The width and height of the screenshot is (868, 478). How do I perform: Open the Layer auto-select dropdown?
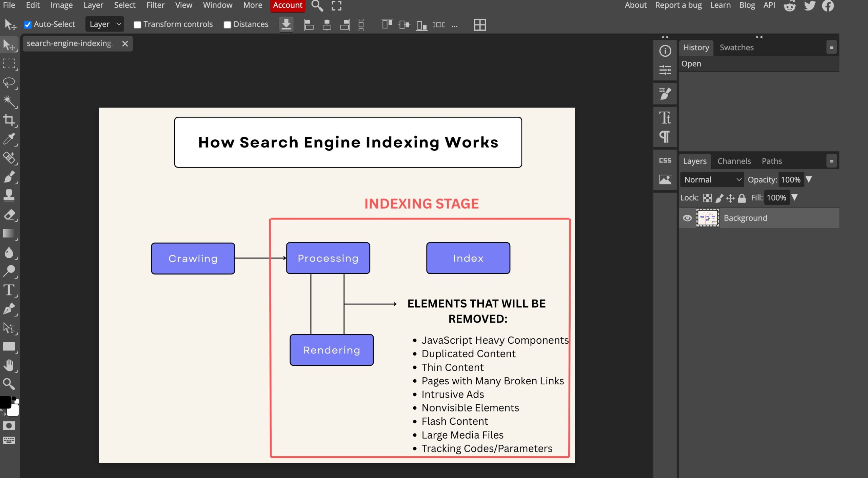[105, 24]
